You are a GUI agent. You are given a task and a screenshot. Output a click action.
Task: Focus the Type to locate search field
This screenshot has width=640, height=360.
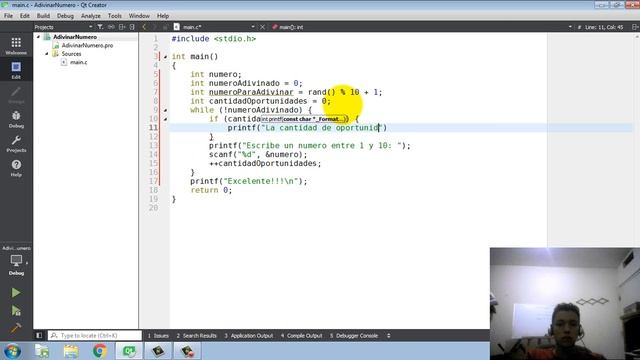coord(95,336)
